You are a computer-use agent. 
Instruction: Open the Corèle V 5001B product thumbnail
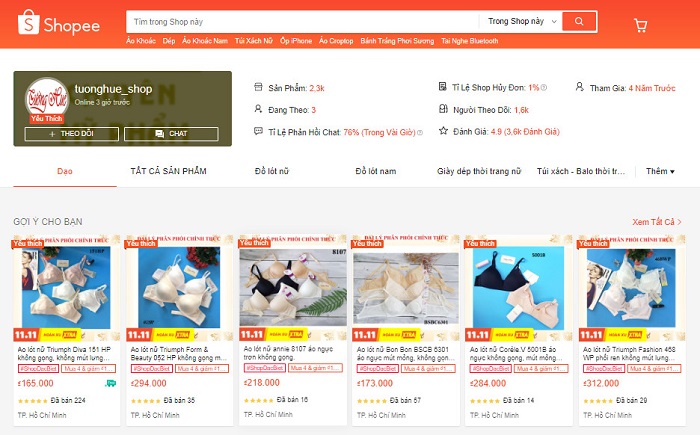click(x=518, y=287)
